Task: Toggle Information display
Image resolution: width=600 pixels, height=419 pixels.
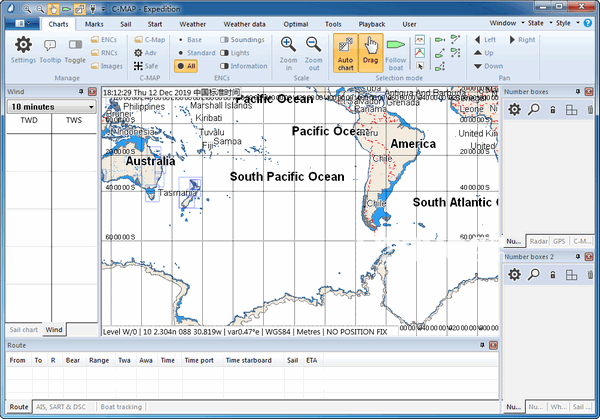Action: pos(244,66)
